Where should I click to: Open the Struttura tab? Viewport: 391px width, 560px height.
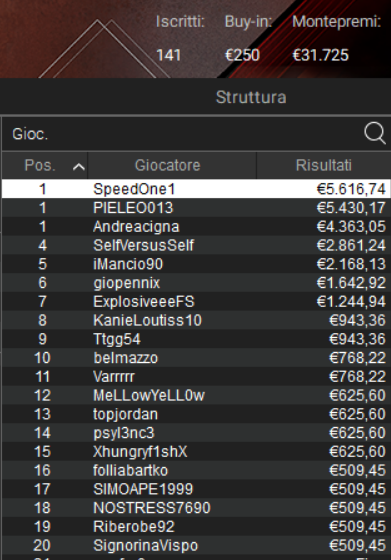tap(251, 97)
